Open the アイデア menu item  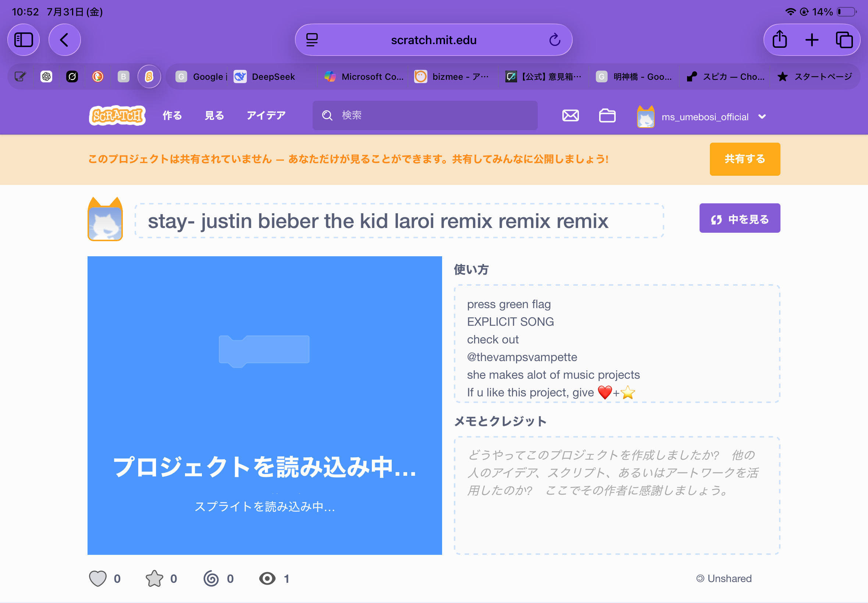point(266,115)
